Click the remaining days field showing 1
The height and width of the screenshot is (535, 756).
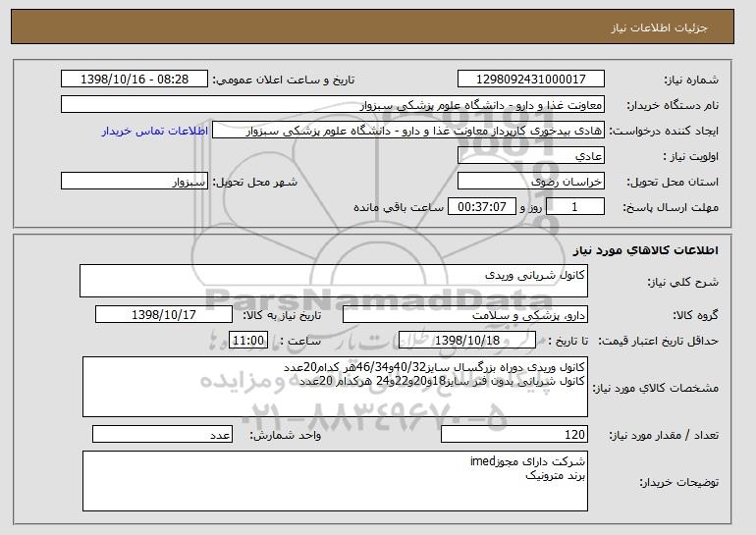click(x=574, y=207)
